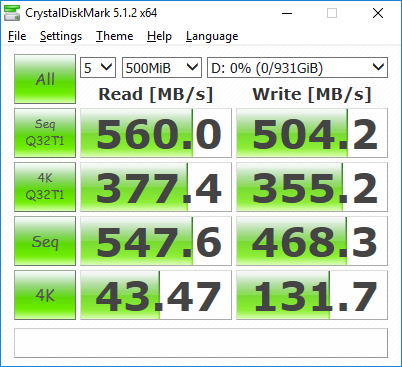Open the Settings menu
Viewport: 402px width, 367px height.
click(x=61, y=36)
